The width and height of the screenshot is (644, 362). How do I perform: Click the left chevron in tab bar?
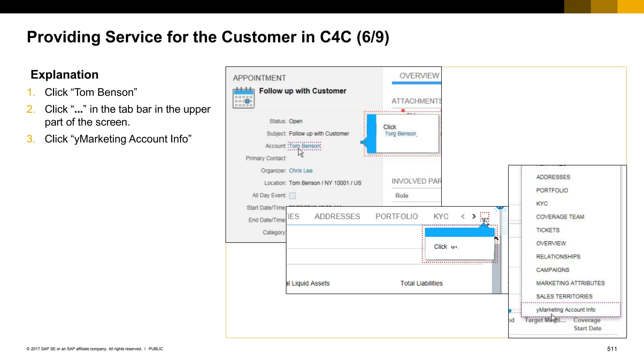coord(463,216)
